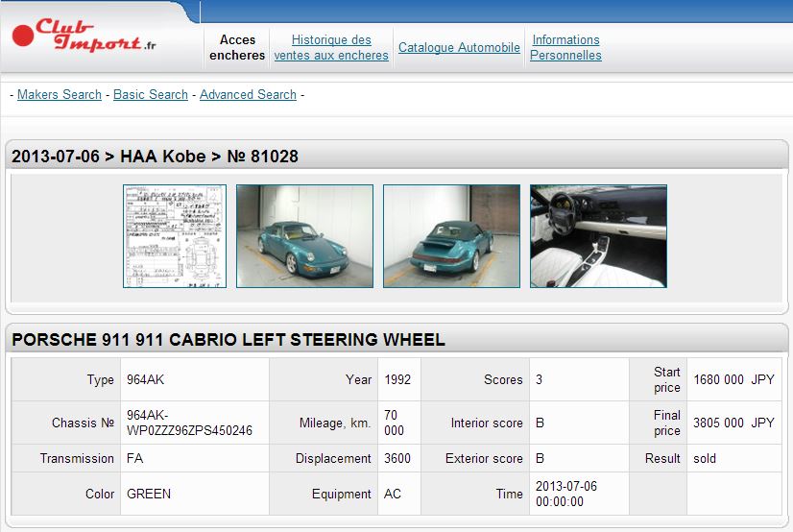View the front view photo of green Porsche
This screenshot has height=532, width=793.
click(304, 236)
